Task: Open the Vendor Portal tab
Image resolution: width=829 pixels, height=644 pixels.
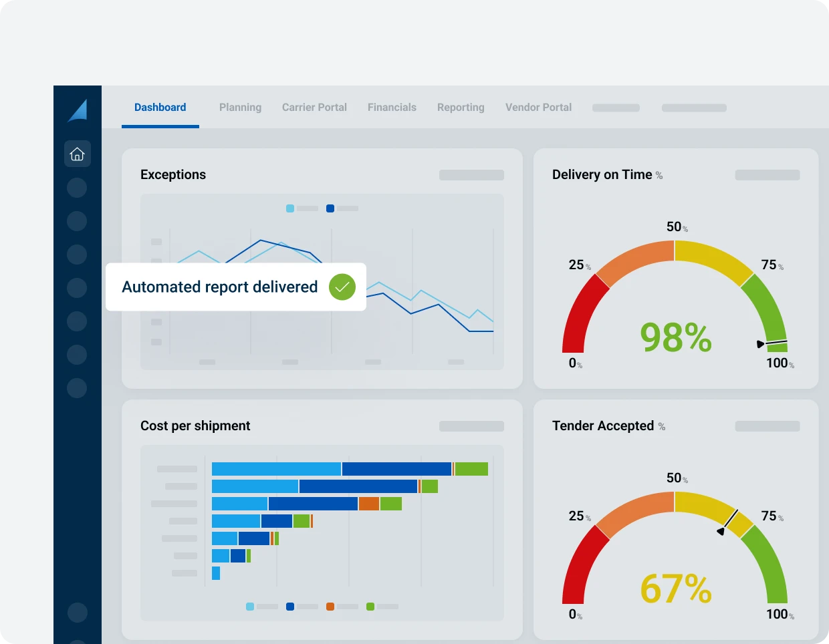Action: point(538,108)
